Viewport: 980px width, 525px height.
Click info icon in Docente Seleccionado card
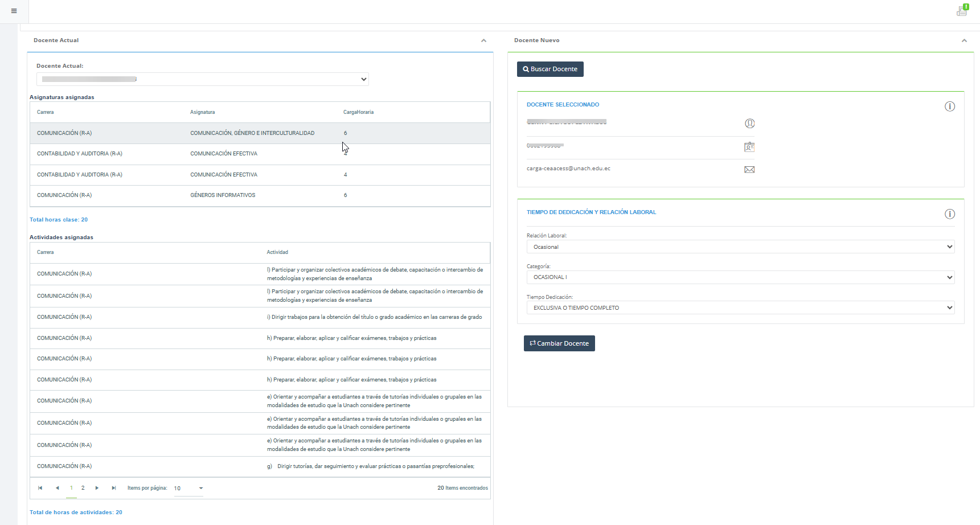(x=949, y=106)
